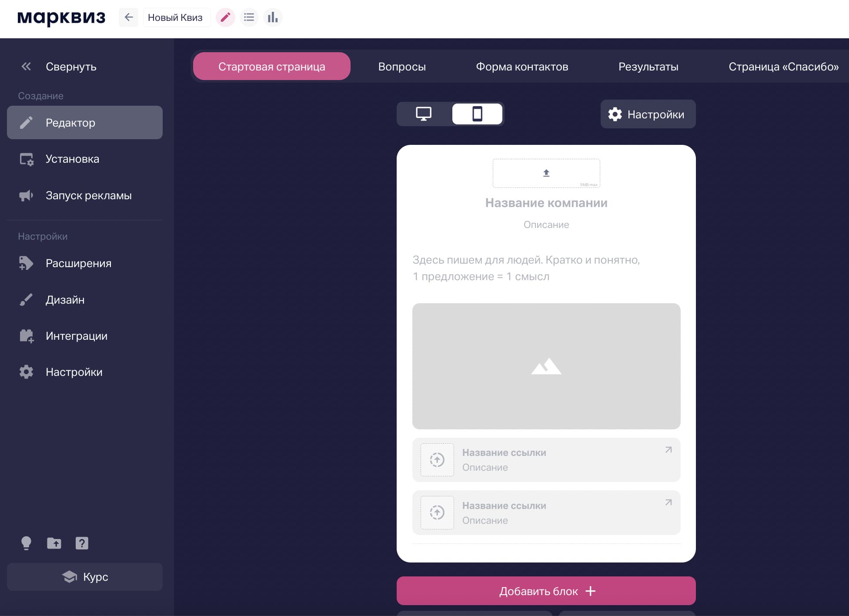Click the logo upload arrow icon
849x616 pixels.
[x=546, y=173]
